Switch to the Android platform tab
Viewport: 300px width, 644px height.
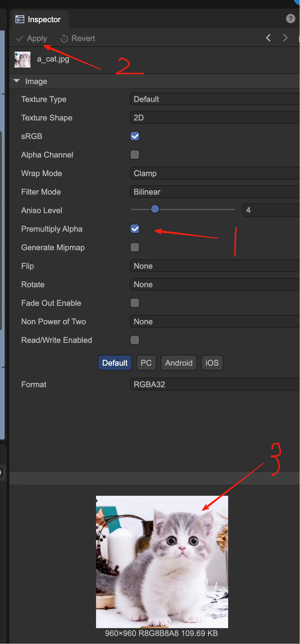179,363
